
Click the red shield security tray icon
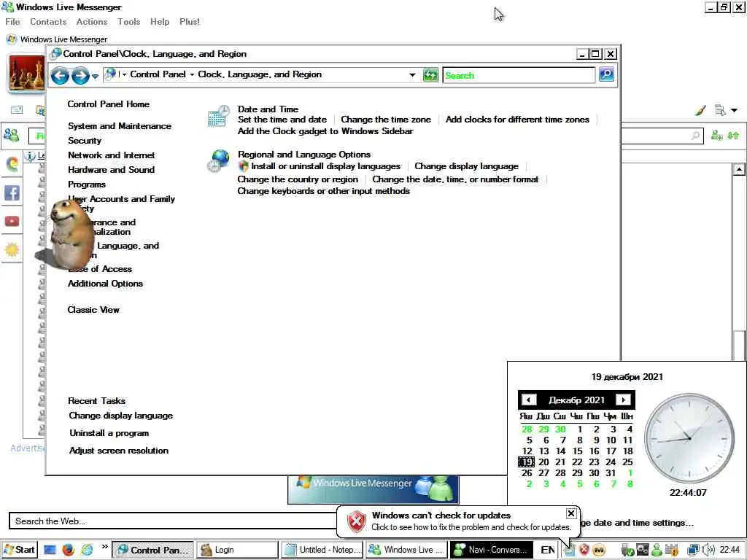click(584, 550)
